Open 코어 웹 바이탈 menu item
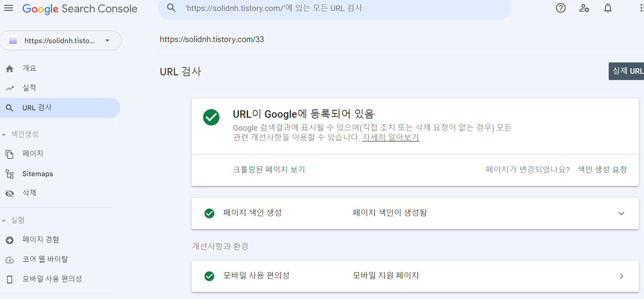644x299 pixels. point(60,259)
